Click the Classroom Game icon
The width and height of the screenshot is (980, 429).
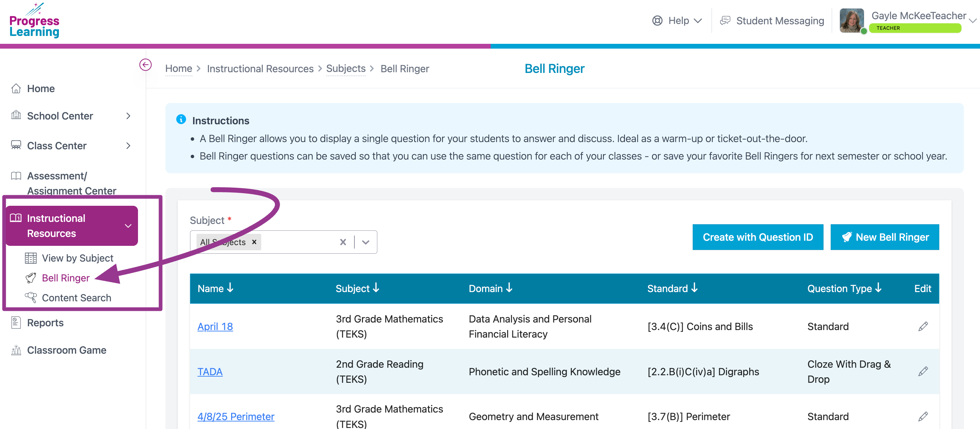pyautogui.click(x=16, y=350)
